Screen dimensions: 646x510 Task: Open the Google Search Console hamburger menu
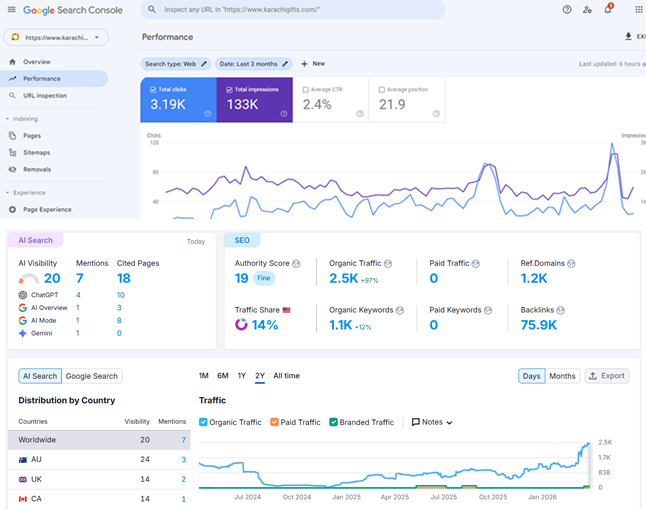tap(11, 10)
